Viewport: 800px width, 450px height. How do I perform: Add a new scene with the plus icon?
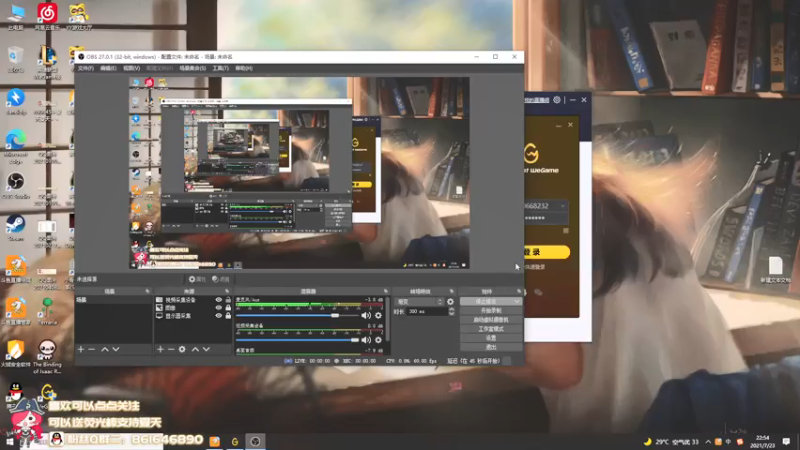pos(81,349)
